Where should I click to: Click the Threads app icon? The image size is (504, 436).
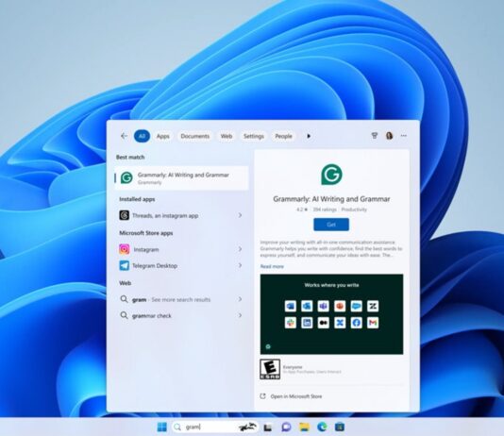point(124,215)
